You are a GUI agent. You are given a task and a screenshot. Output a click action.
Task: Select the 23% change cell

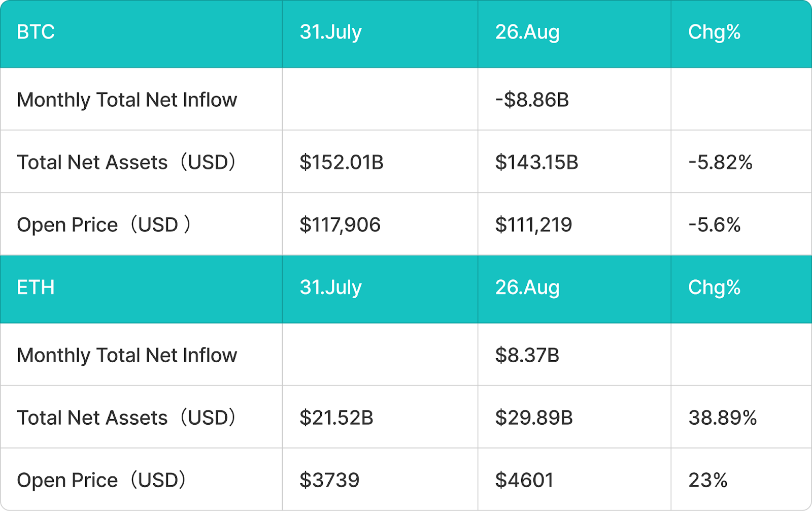(741, 480)
